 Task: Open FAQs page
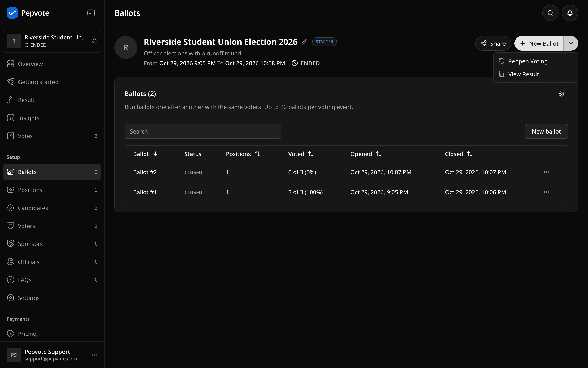click(x=52, y=280)
